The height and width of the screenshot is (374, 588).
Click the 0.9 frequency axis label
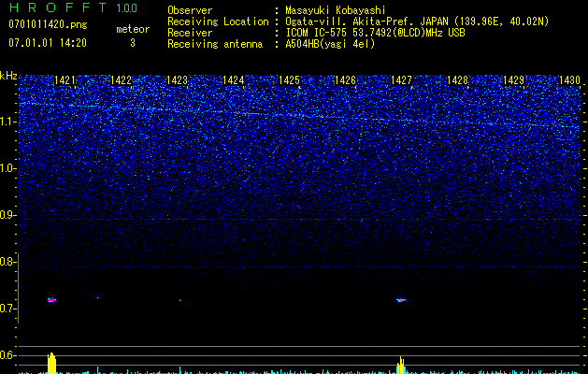(x=7, y=215)
